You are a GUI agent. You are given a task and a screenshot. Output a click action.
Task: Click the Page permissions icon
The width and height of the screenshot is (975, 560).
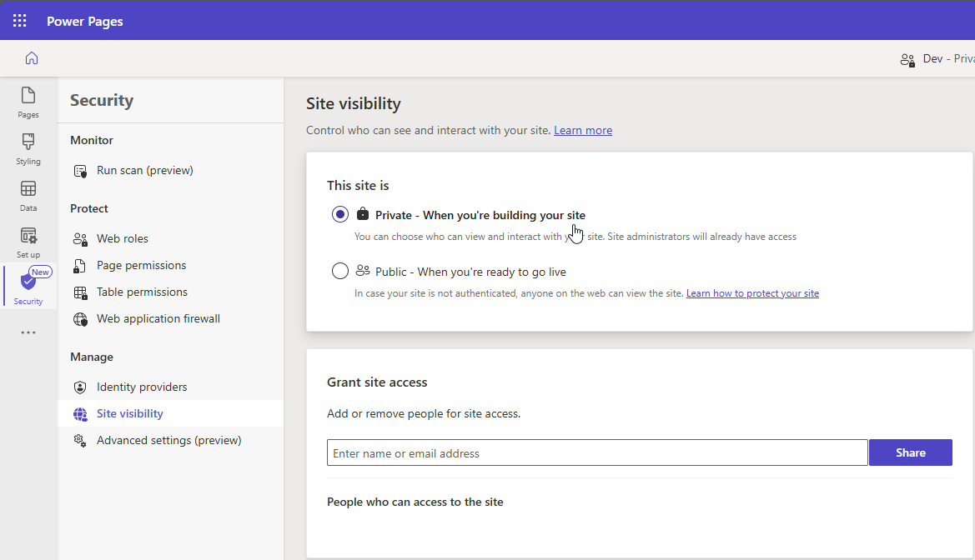(80, 266)
